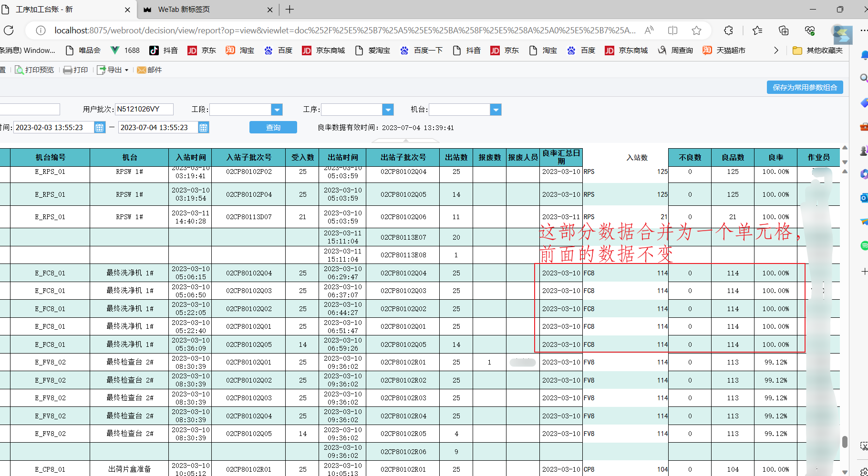Screen dimensions: 868x476
Task: Click 作业员 column header
Action: coord(818,157)
